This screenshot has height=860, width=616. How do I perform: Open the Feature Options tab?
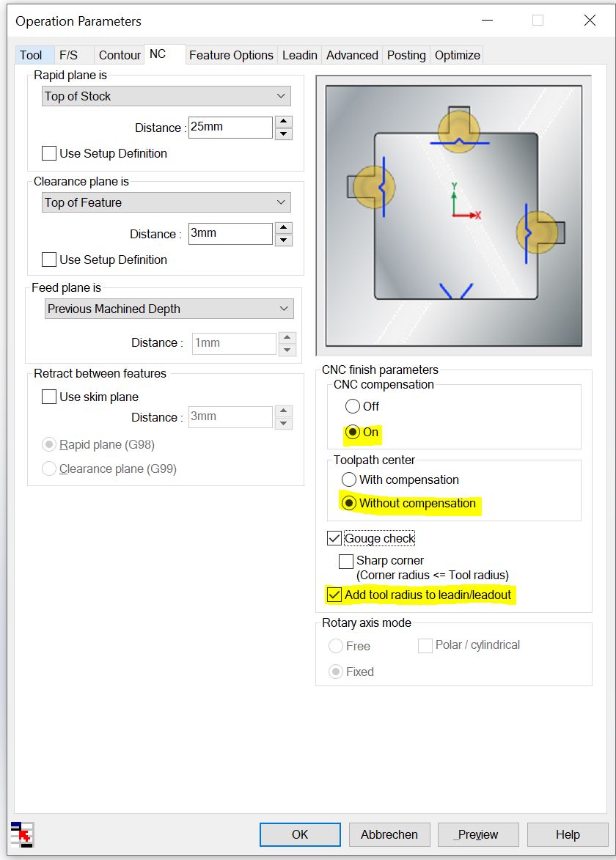231,55
